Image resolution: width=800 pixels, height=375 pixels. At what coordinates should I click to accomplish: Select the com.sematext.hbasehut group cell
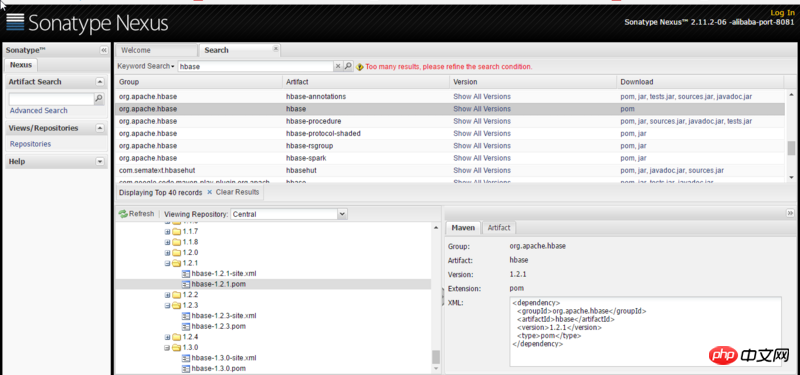pyautogui.click(x=157, y=170)
